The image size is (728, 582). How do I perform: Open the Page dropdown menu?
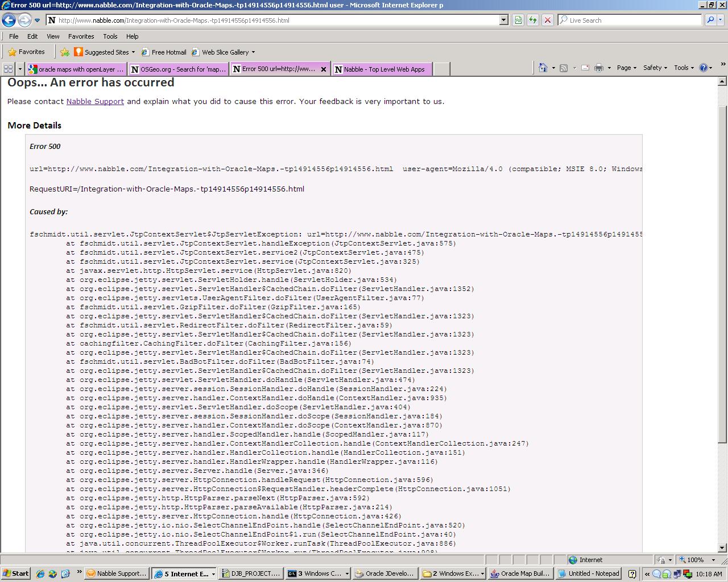point(626,68)
